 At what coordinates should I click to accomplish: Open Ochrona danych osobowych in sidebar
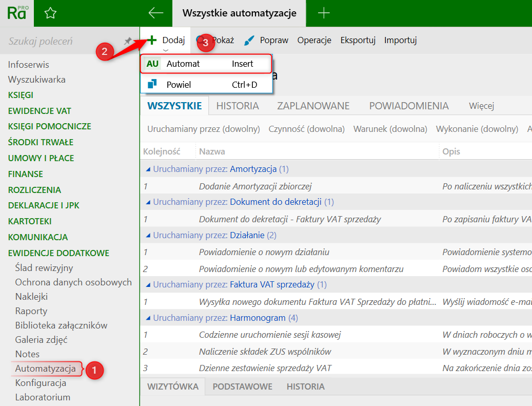[73, 282]
